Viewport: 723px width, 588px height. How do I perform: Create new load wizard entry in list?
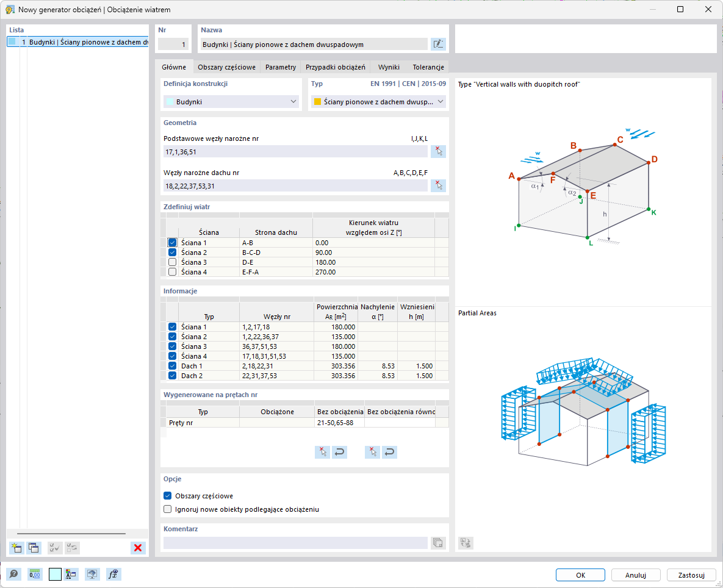point(16,548)
